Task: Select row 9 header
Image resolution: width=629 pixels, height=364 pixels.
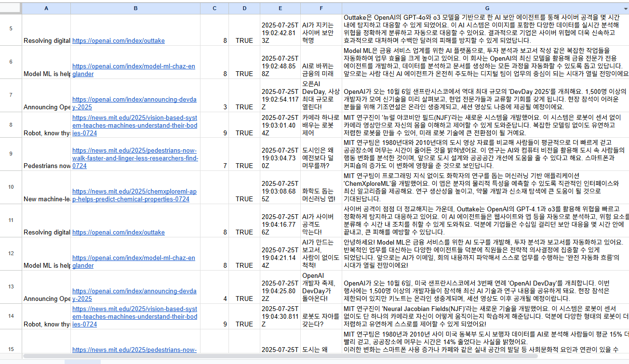Action: click(x=11, y=154)
